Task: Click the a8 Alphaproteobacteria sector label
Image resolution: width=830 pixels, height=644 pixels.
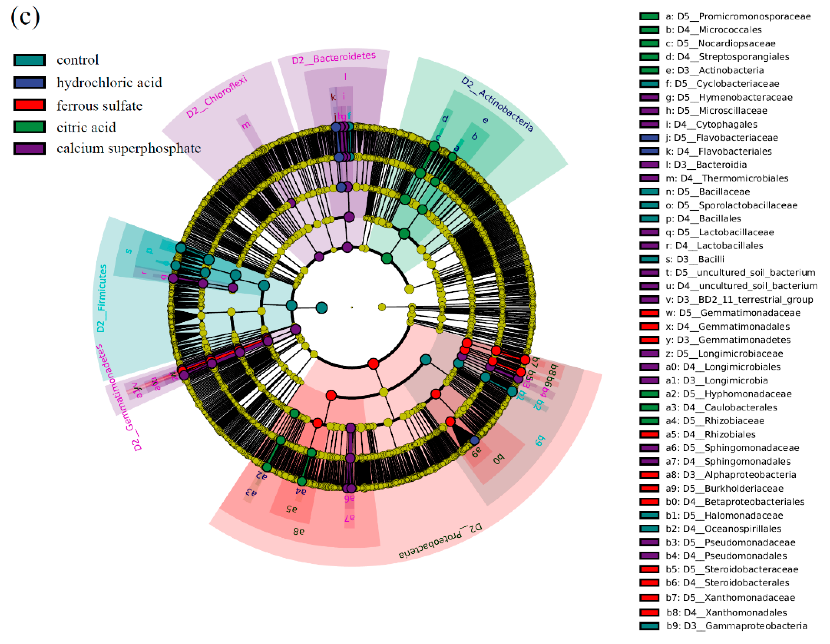Action: pos(299,531)
